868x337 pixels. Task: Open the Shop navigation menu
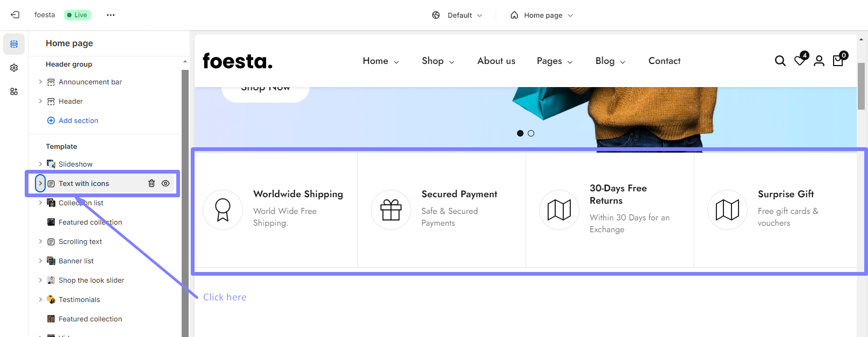click(x=437, y=61)
